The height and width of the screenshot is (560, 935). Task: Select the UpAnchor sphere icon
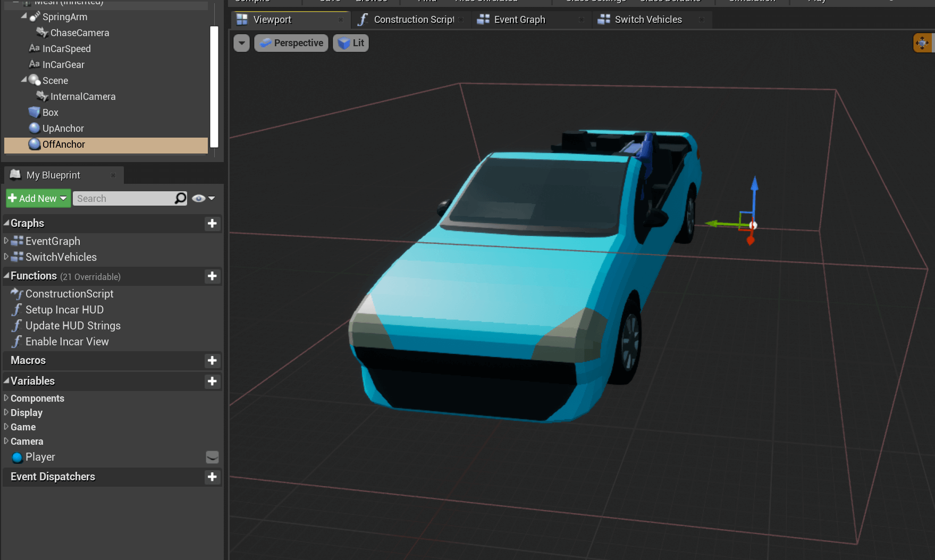point(35,128)
